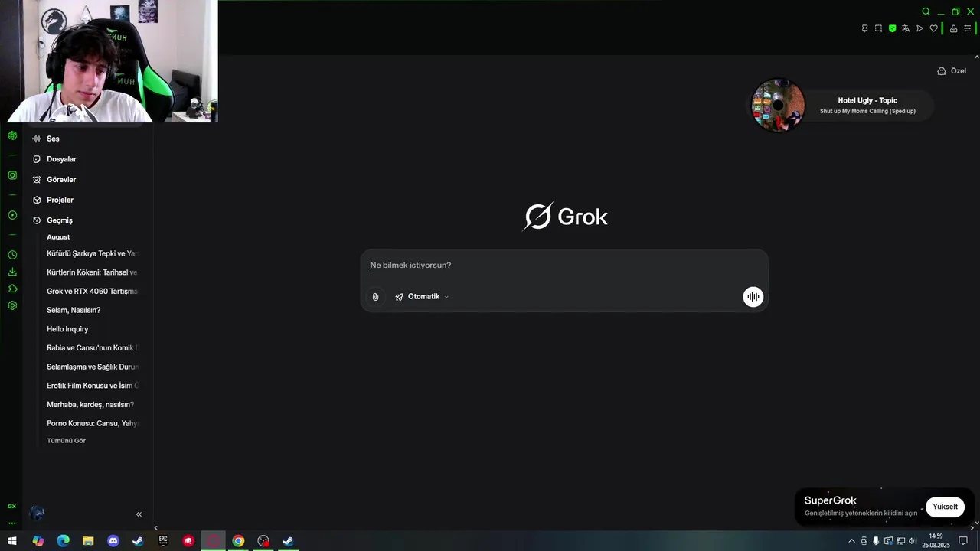
Task: Collapse Grok sidebar with double-chevron
Action: 139,514
